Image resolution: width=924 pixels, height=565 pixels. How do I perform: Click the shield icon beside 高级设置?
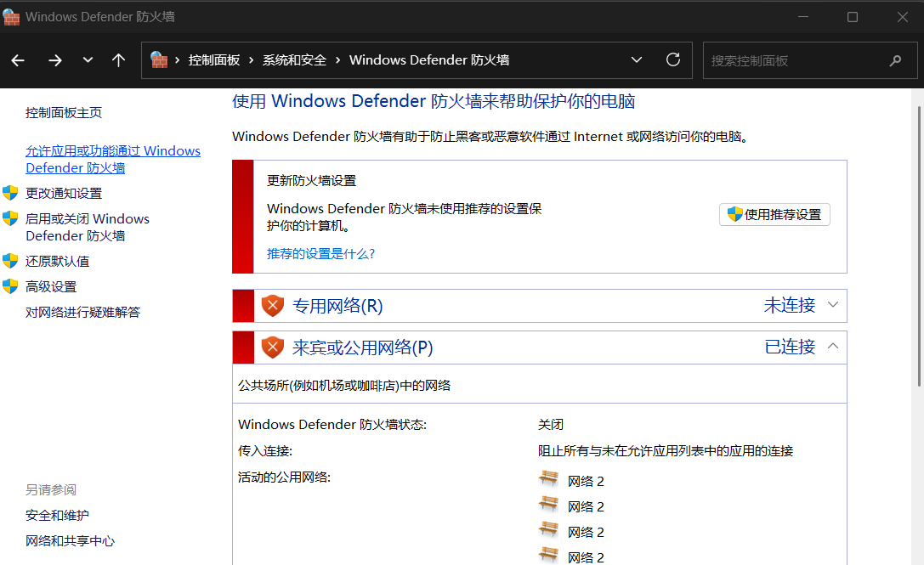10,286
